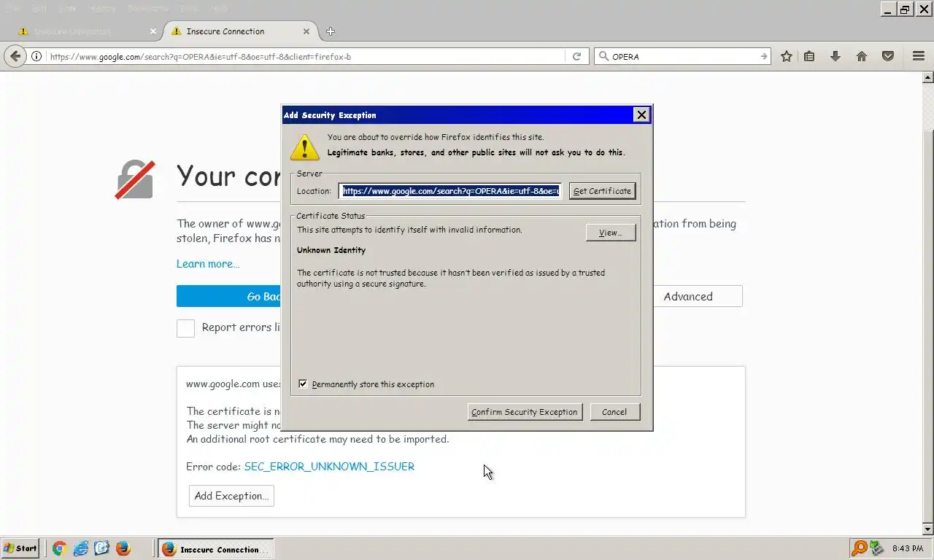Submit the OPERA search with the go arrow

click(x=763, y=56)
